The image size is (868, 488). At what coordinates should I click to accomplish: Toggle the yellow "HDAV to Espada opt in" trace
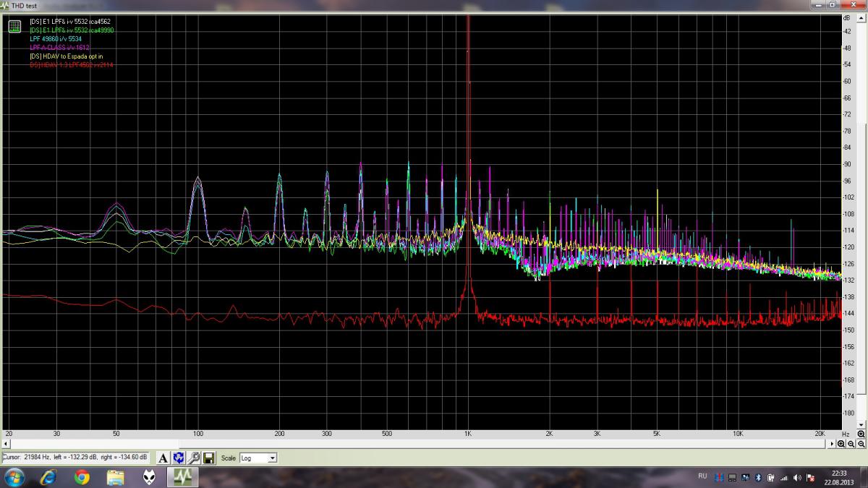coord(67,56)
